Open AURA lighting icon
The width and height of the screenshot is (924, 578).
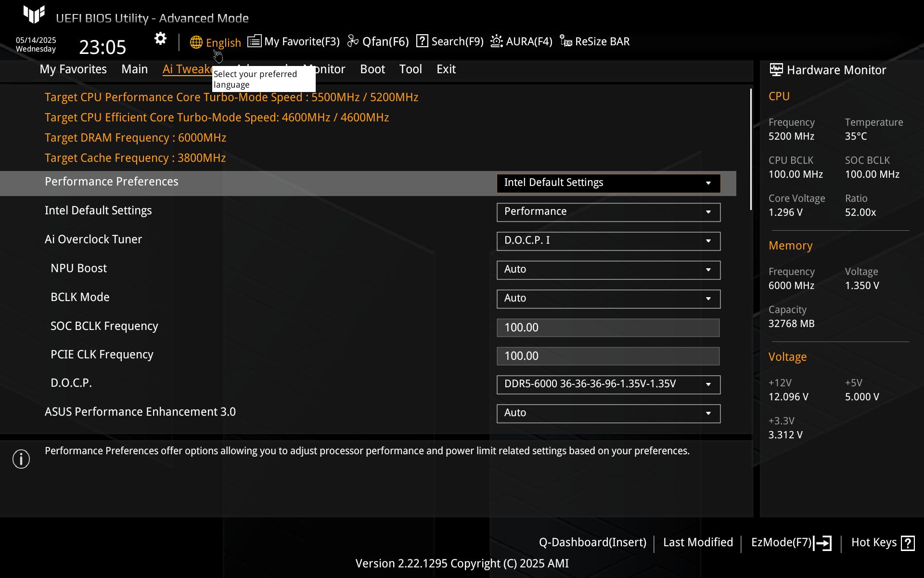497,41
